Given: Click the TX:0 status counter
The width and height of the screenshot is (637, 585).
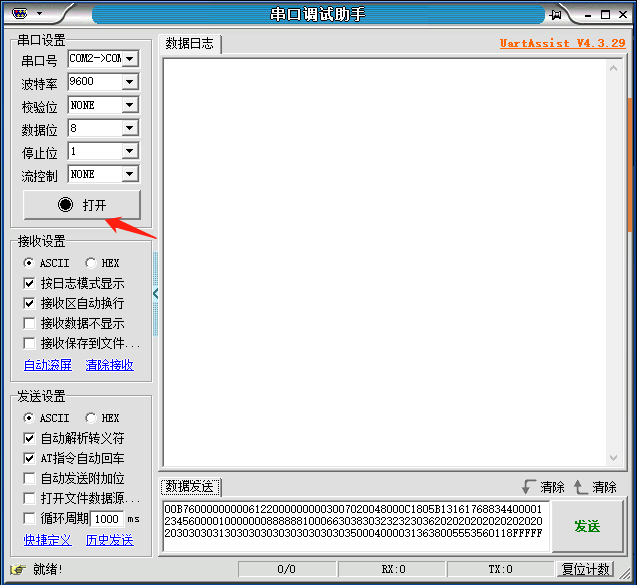Looking at the screenshot, I should coord(500,569).
